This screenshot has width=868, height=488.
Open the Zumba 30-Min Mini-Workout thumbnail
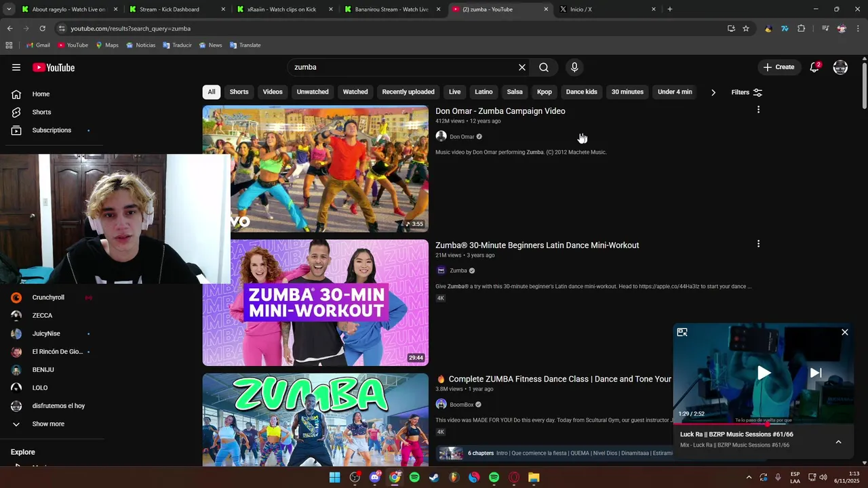(315, 303)
